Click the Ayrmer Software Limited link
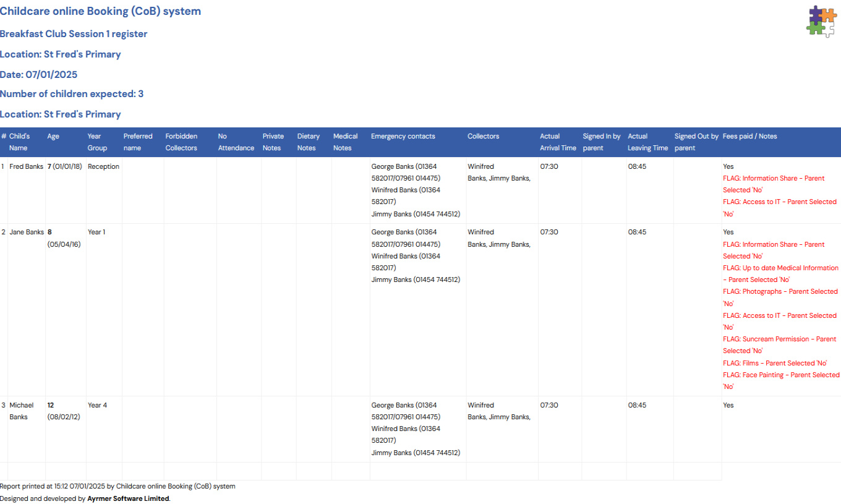841x504 pixels. point(128,498)
